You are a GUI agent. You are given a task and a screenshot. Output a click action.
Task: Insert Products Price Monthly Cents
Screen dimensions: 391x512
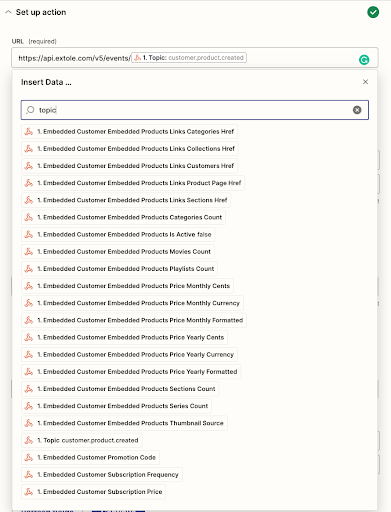pyautogui.click(x=127, y=286)
